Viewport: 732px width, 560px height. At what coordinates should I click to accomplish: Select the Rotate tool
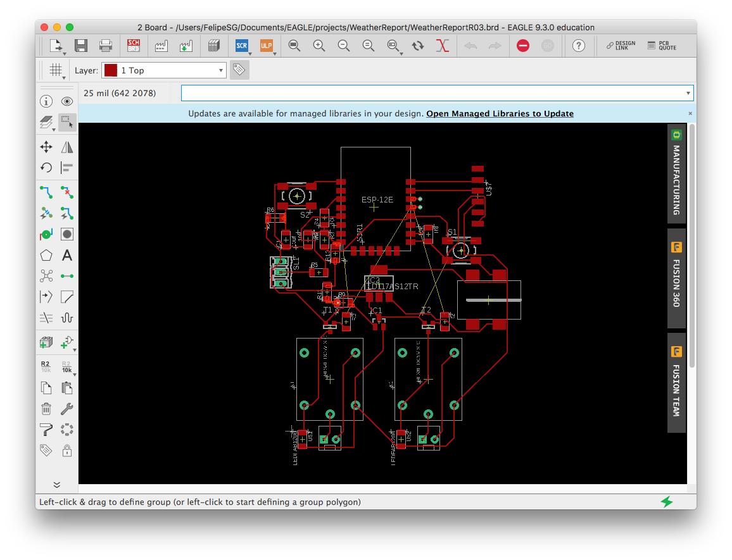pos(46,168)
